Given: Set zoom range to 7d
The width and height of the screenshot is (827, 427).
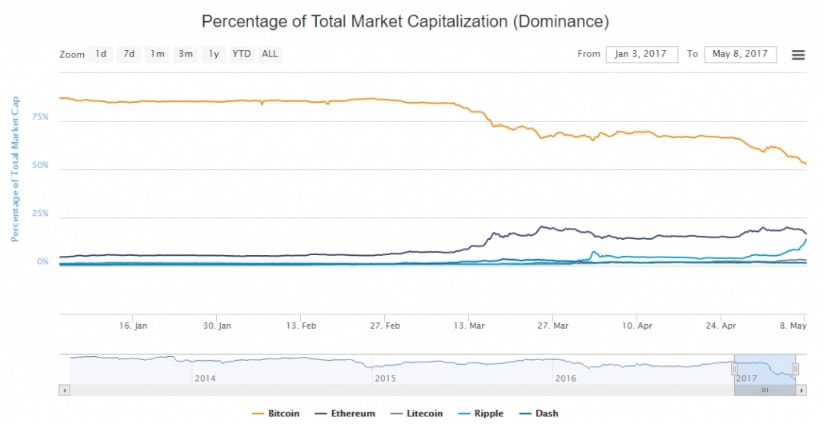Looking at the screenshot, I should click(129, 54).
